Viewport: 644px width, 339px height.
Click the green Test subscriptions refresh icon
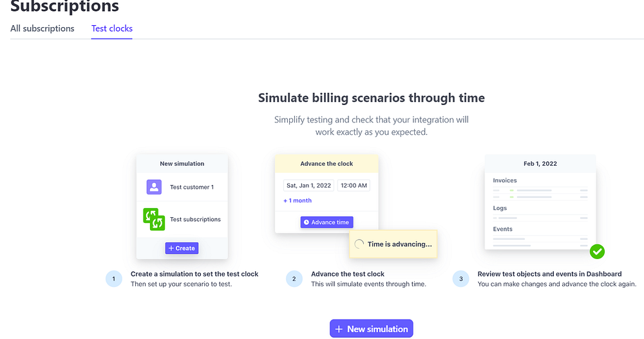pos(154,219)
